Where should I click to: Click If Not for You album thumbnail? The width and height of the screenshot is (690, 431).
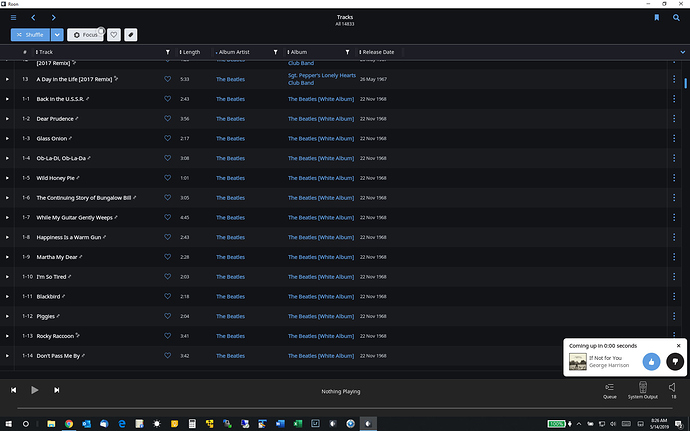point(577,362)
